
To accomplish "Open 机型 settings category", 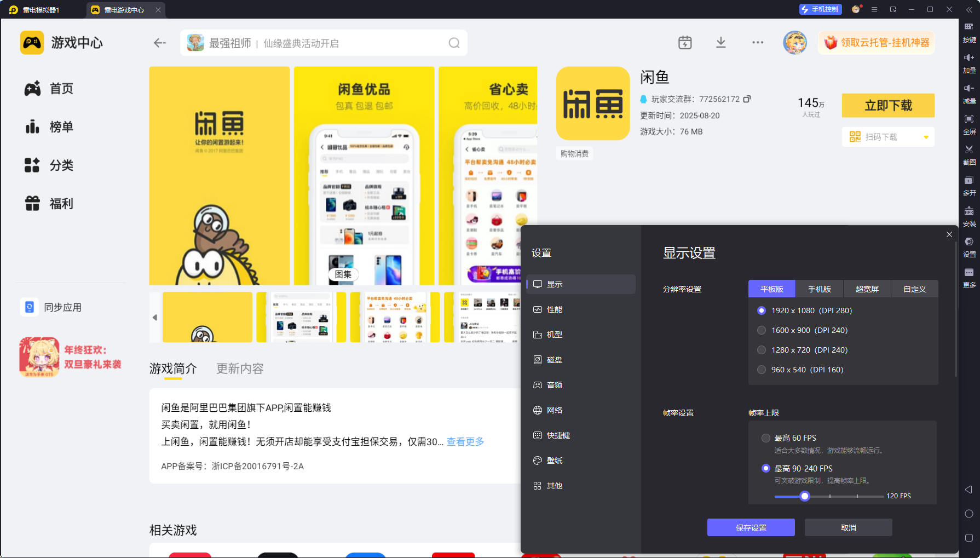I will [581, 335].
